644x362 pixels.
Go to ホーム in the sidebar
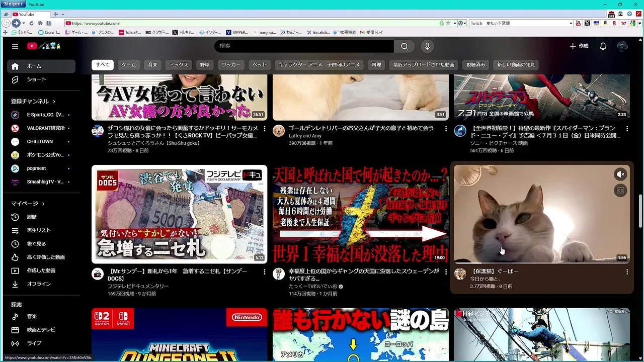click(41, 66)
